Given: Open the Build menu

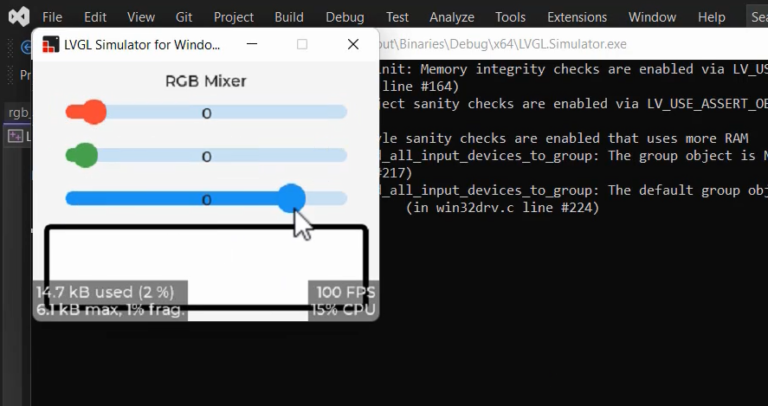Looking at the screenshot, I should coord(289,17).
